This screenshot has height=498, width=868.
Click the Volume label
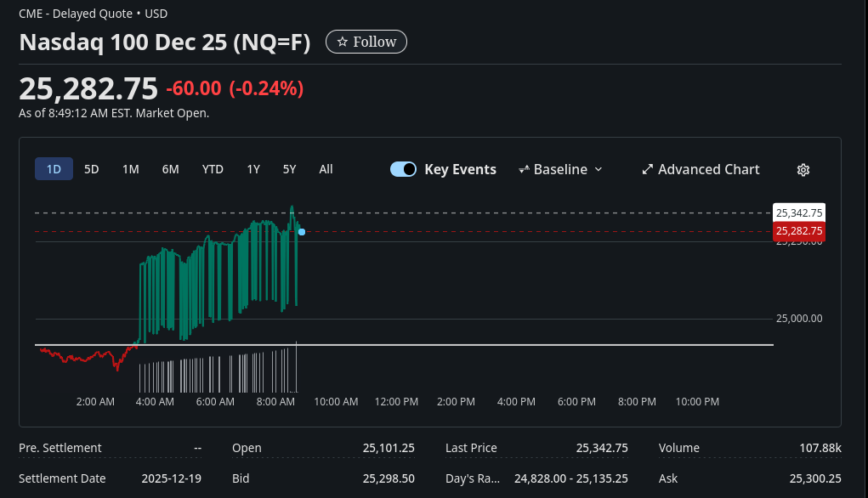678,448
